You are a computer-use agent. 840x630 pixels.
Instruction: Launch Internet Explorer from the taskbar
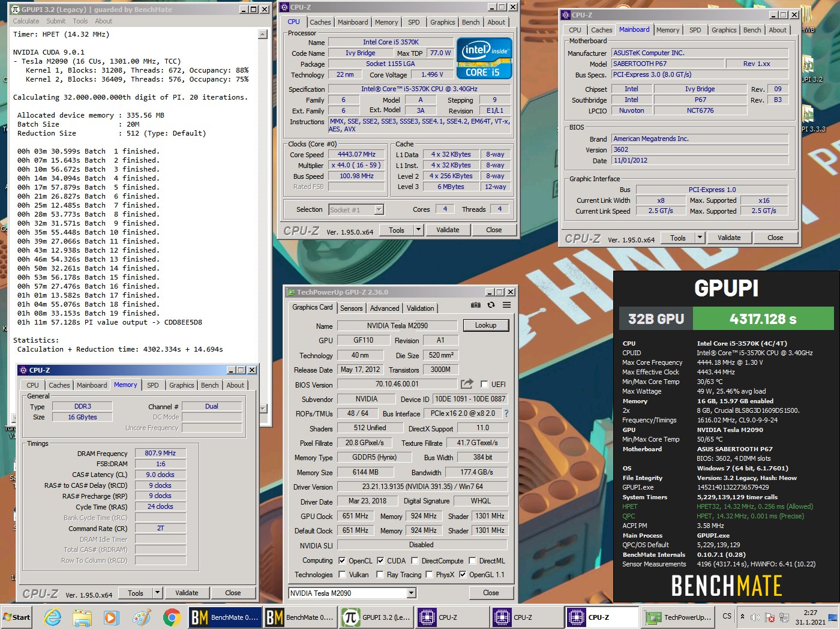[53, 617]
